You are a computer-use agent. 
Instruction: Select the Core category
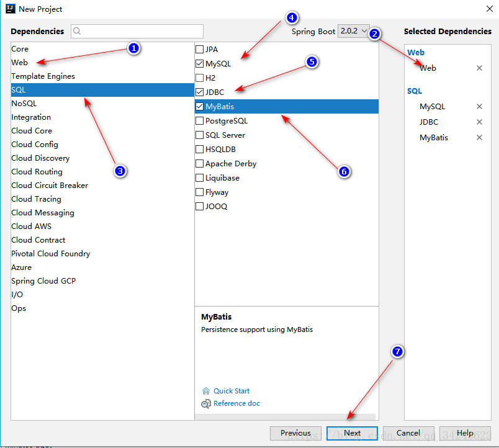click(102, 49)
